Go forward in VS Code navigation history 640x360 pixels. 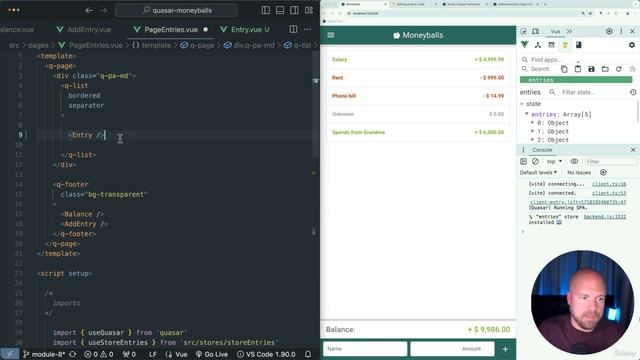pos(103,10)
